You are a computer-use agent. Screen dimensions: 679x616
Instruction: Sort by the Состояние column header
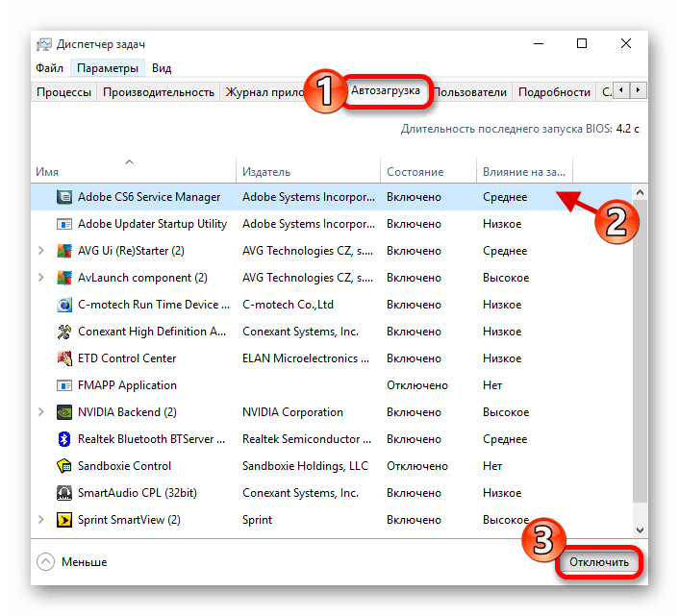428,170
